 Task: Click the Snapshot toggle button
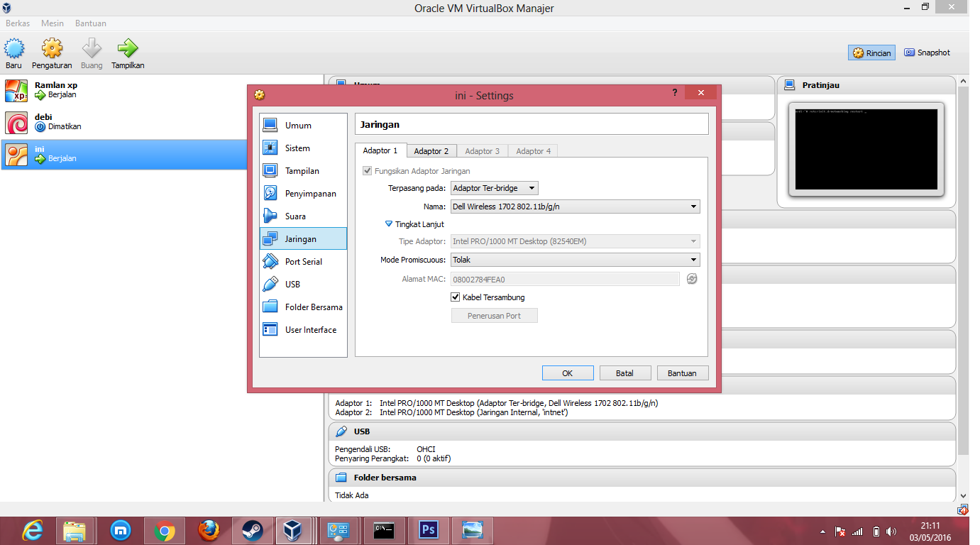click(x=927, y=53)
